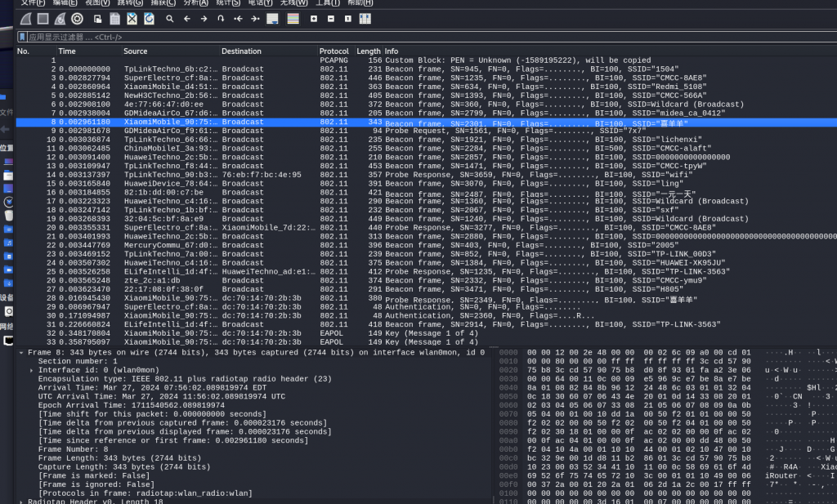
Task: Sort packets by Info column
Action: 610,51
